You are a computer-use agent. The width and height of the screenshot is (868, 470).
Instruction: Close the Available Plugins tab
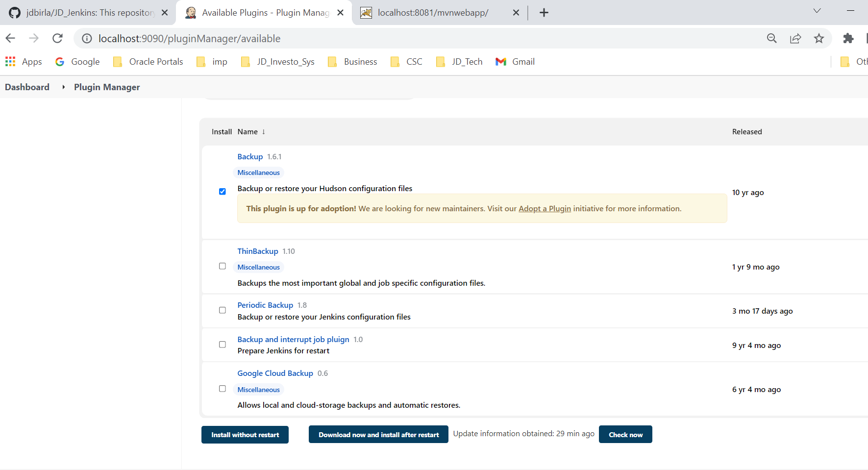(x=341, y=13)
